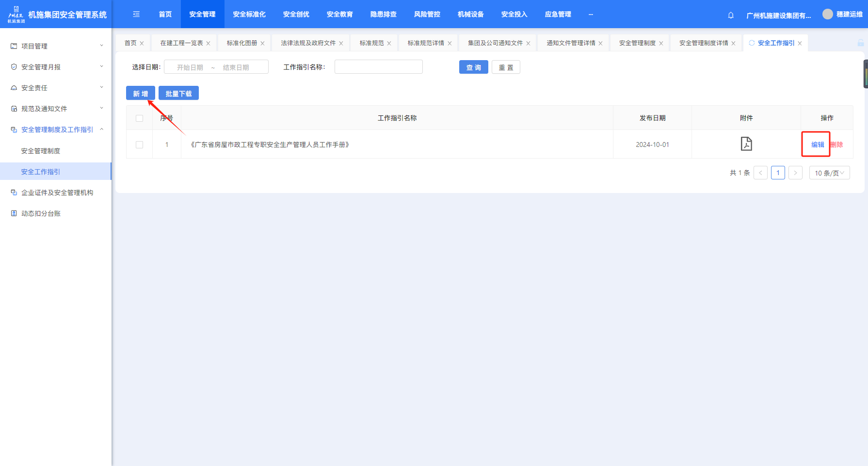This screenshot has width=868, height=466.
Task: Click the sidebar collapse menu icon
Action: (x=136, y=15)
